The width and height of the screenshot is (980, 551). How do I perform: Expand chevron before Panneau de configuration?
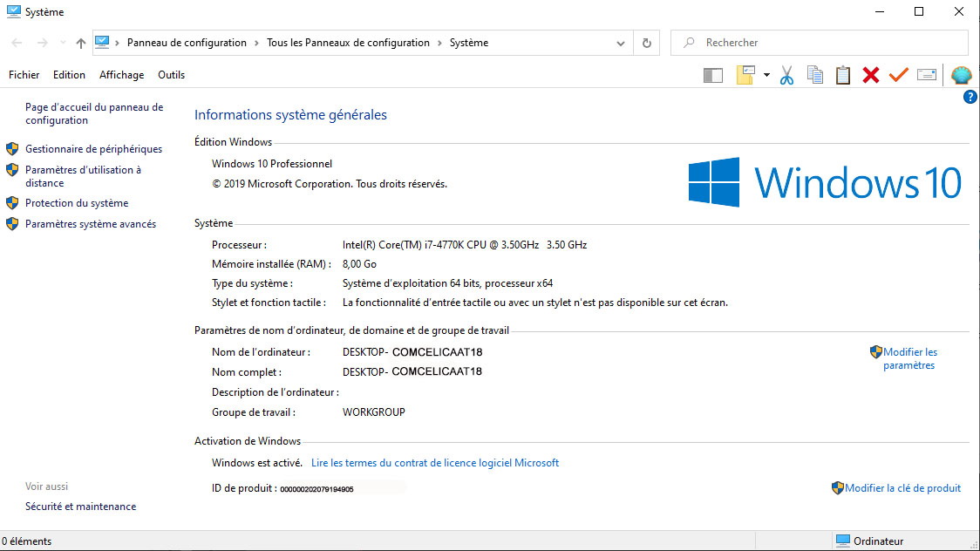tap(117, 43)
